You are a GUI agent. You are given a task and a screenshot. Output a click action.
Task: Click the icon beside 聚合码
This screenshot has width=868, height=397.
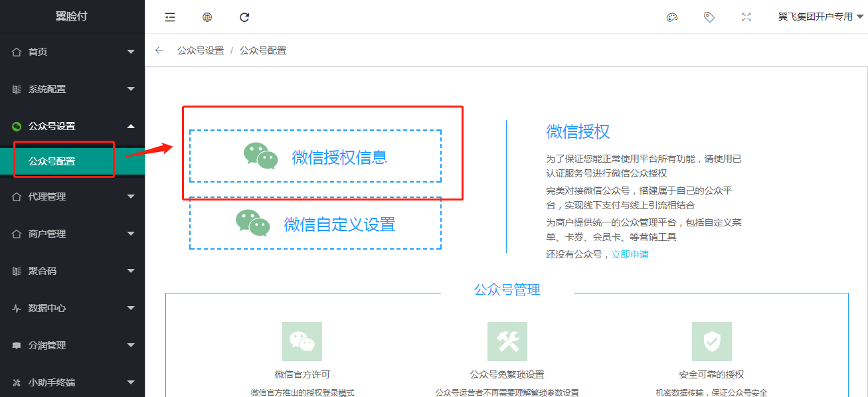point(17,271)
